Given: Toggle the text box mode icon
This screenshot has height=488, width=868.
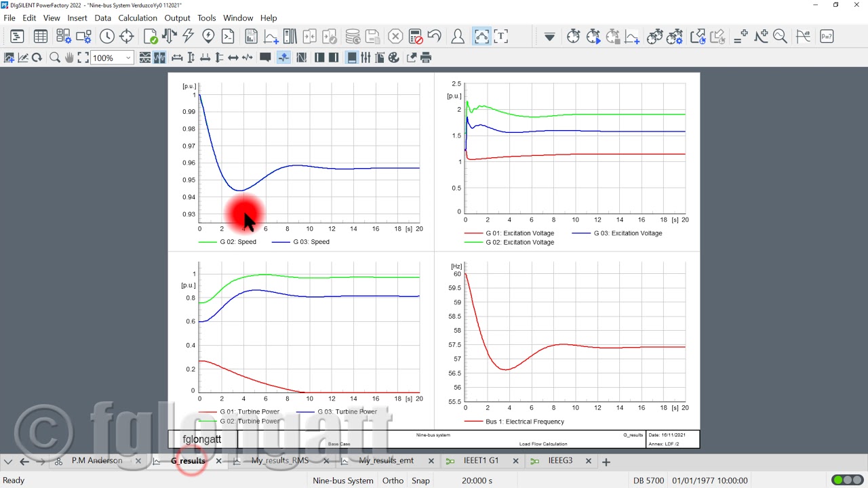Looking at the screenshot, I should pyautogui.click(x=501, y=37).
